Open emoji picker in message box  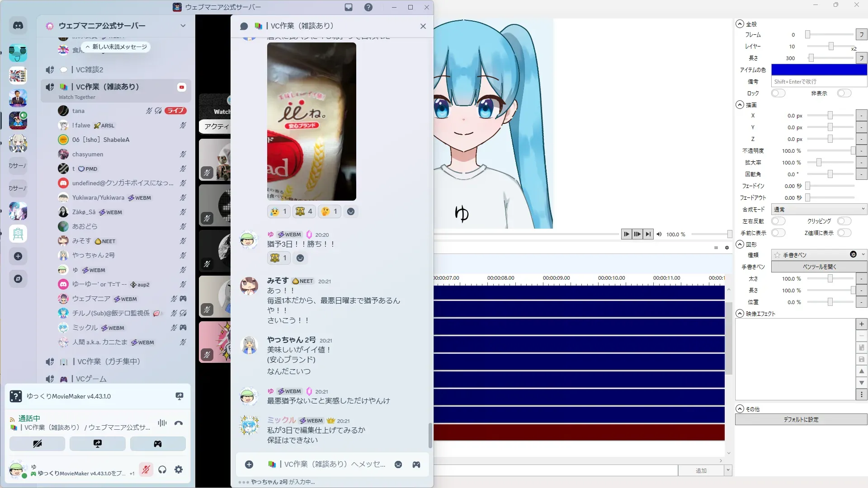tap(398, 465)
